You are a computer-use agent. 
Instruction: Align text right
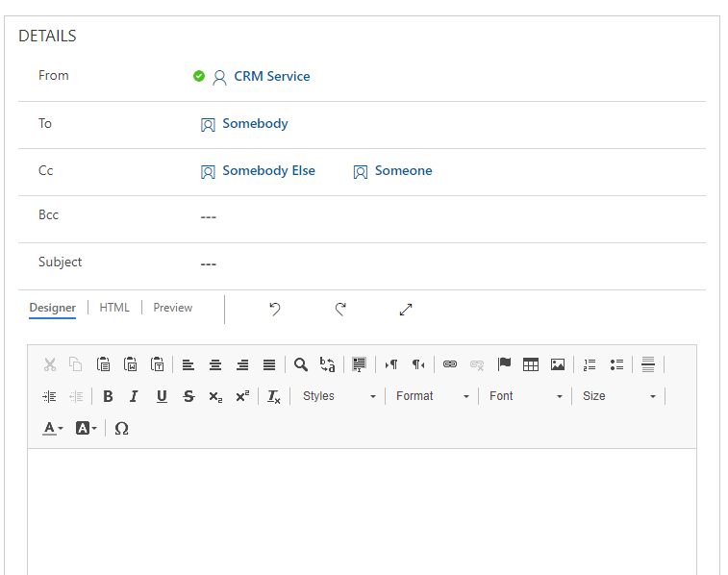[242, 364]
